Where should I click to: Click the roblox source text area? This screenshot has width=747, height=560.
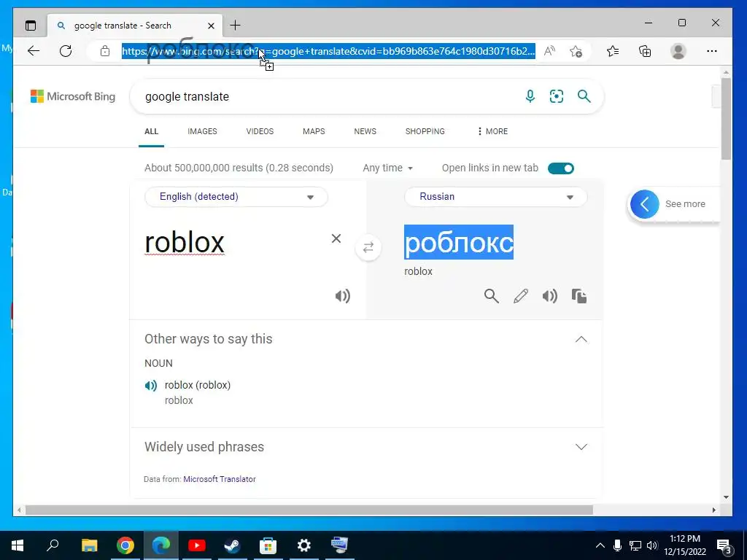(185, 243)
